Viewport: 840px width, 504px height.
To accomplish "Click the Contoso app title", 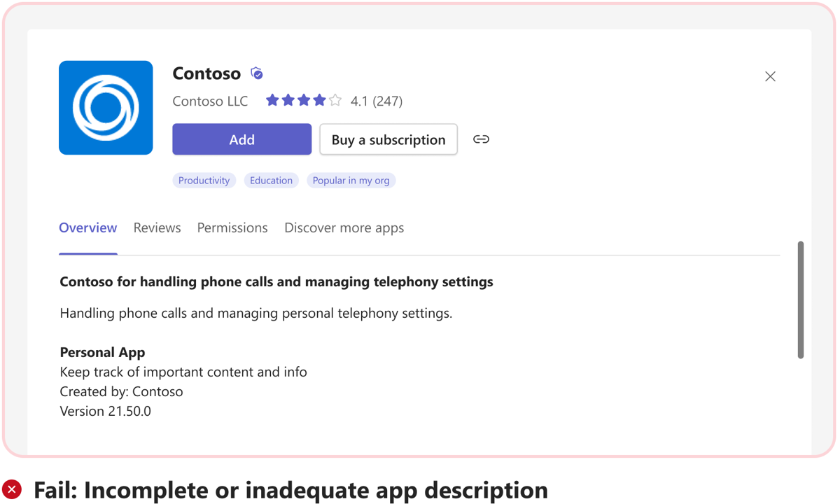I will (206, 73).
